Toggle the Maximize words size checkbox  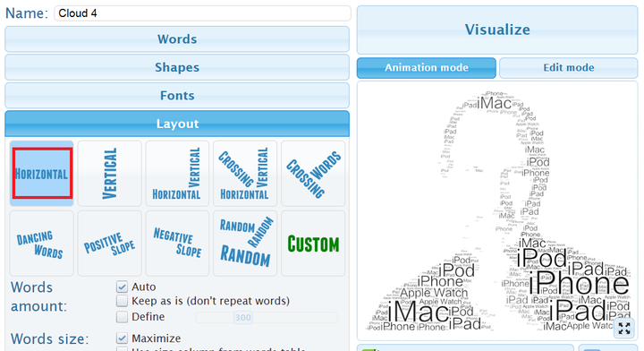coord(122,338)
